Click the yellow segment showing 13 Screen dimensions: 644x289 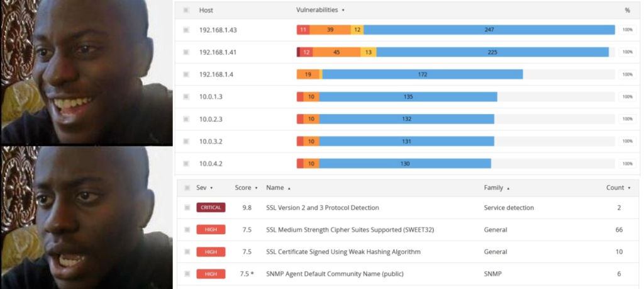click(369, 52)
